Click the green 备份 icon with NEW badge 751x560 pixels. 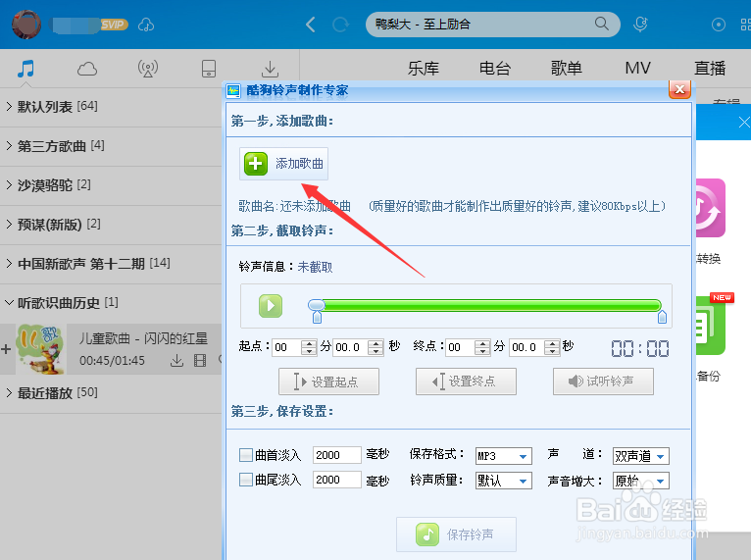click(710, 326)
